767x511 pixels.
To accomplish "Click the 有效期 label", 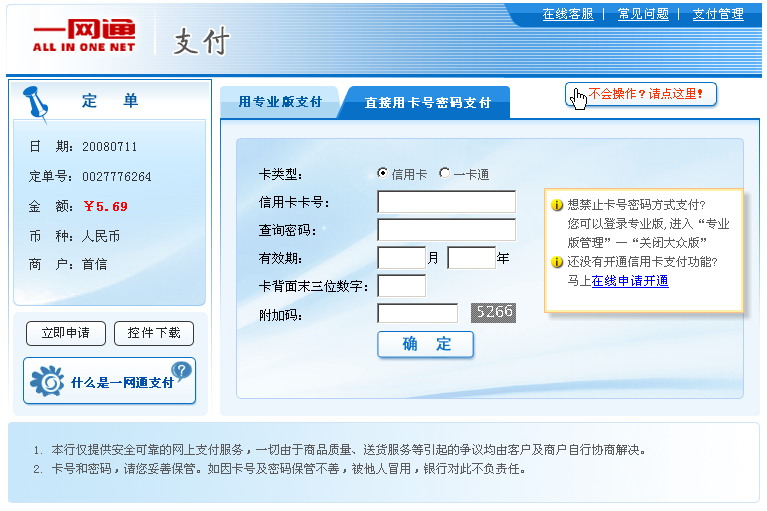I will click(x=280, y=258).
